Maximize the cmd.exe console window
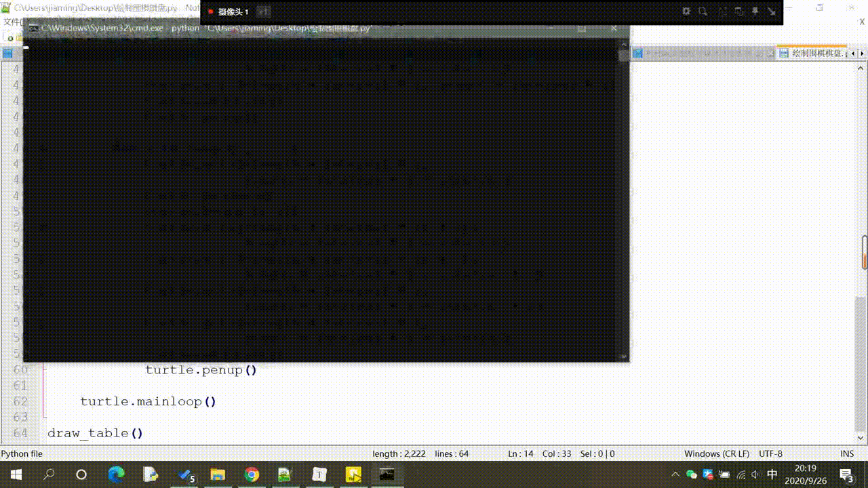 [x=582, y=28]
